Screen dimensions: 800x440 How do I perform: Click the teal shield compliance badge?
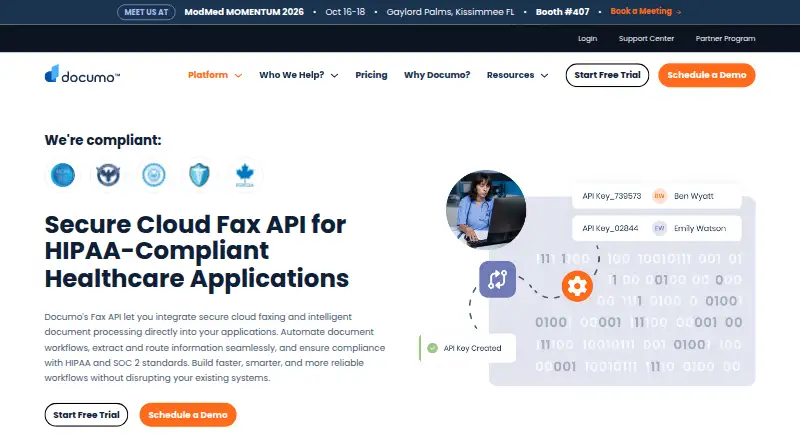point(199,175)
